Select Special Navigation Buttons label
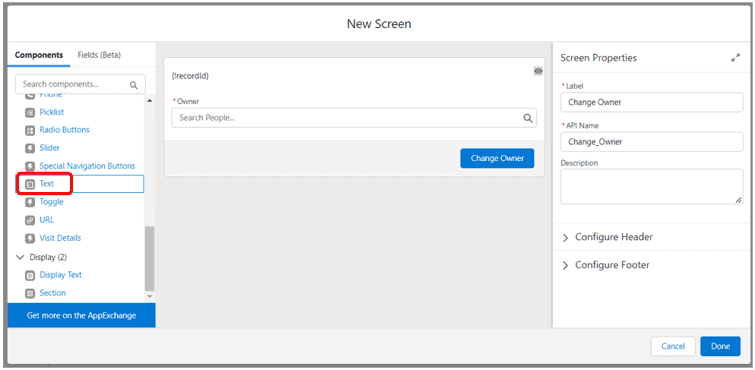The width and height of the screenshot is (755, 370). (x=87, y=166)
